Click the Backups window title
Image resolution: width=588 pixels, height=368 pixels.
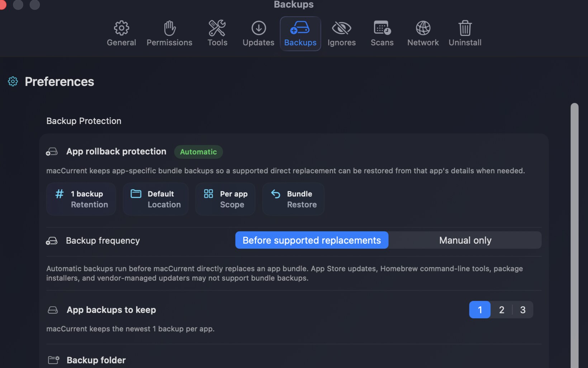[294, 4]
